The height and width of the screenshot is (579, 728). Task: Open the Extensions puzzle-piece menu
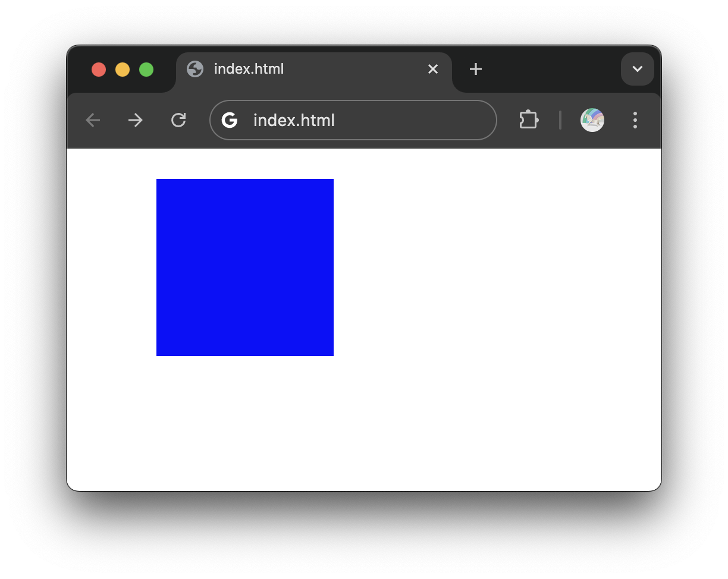click(x=529, y=120)
